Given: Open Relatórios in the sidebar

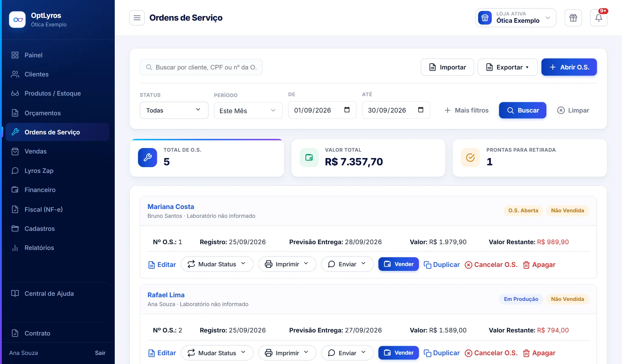Looking at the screenshot, I should (x=57, y=248).
